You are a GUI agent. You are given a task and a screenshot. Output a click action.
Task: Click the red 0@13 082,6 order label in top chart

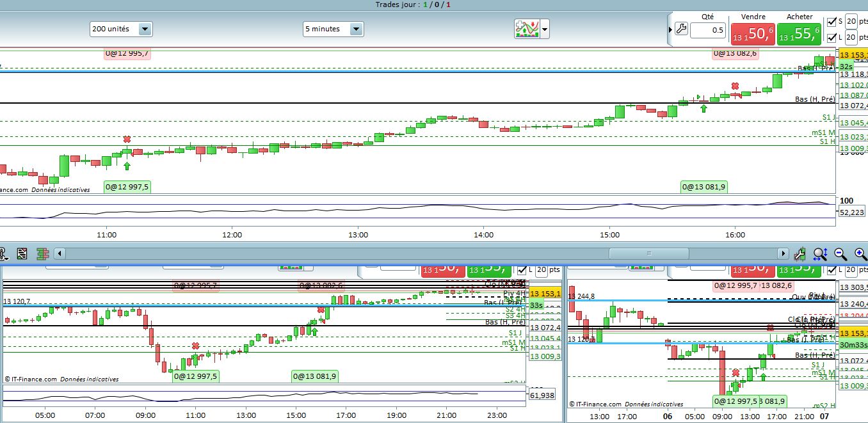(735, 53)
